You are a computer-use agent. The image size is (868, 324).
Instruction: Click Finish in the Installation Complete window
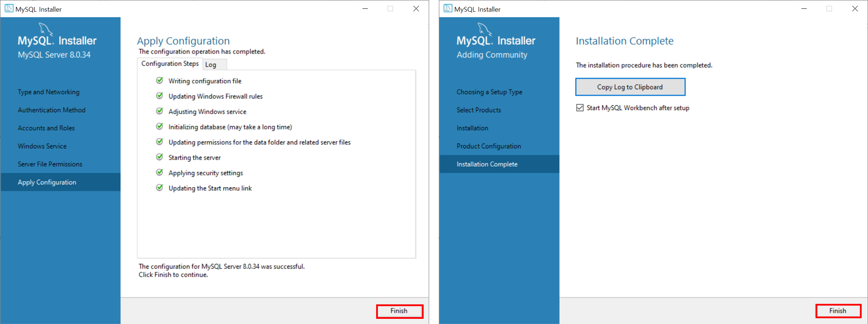pos(838,311)
